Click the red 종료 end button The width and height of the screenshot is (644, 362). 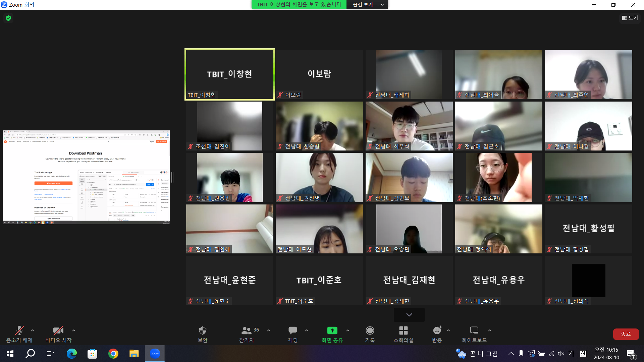[x=626, y=334]
